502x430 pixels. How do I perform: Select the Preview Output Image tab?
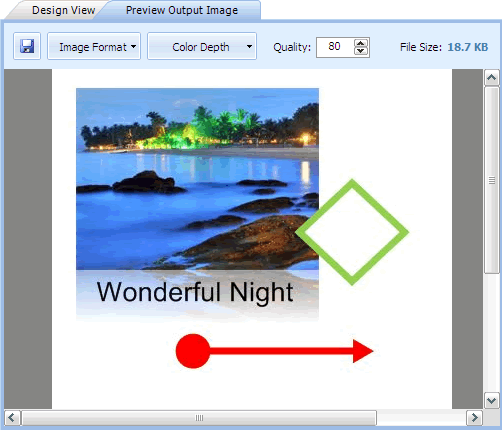(x=182, y=10)
